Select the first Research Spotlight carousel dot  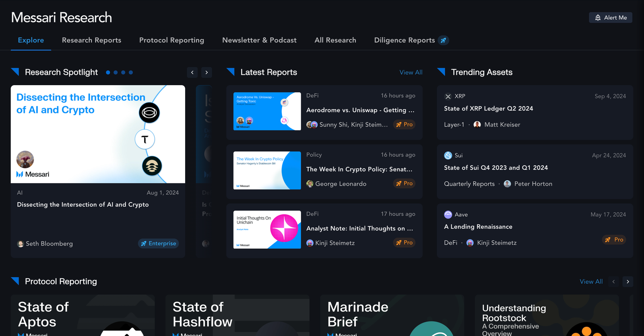(x=108, y=72)
